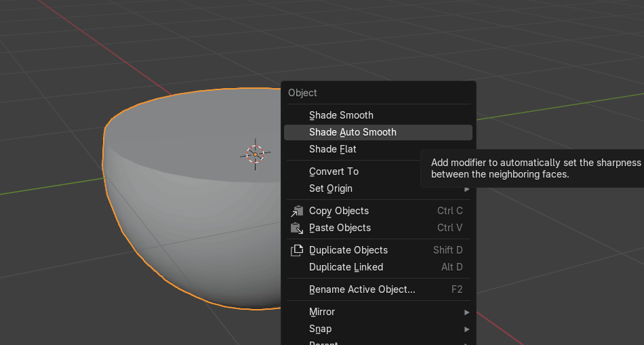
Task: Click the 3D cursor crosshair in viewport
Action: [x=255, y=155]
